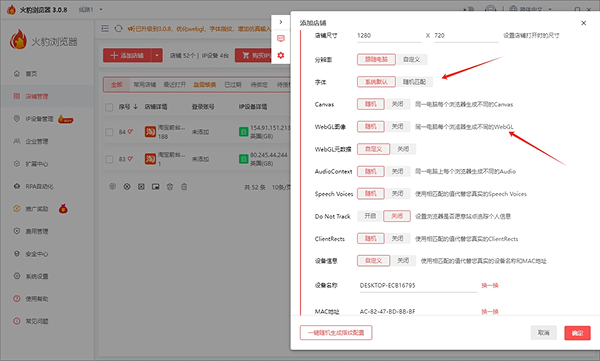Click the 购买IP cart button
Screen dimensions: 600x361
tap(253, 56)
